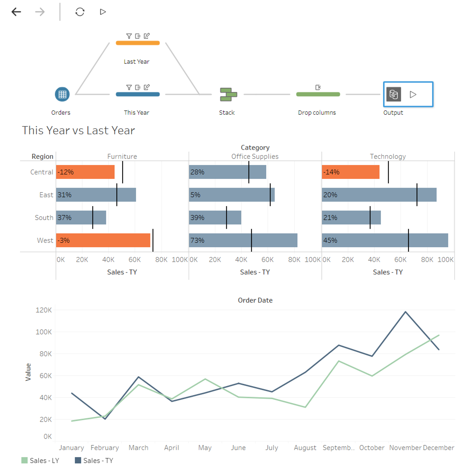The width and height of the screenshot is (476, 471).
Task: Click the remove-field icon above Drop columns
Action: [318, 88]
